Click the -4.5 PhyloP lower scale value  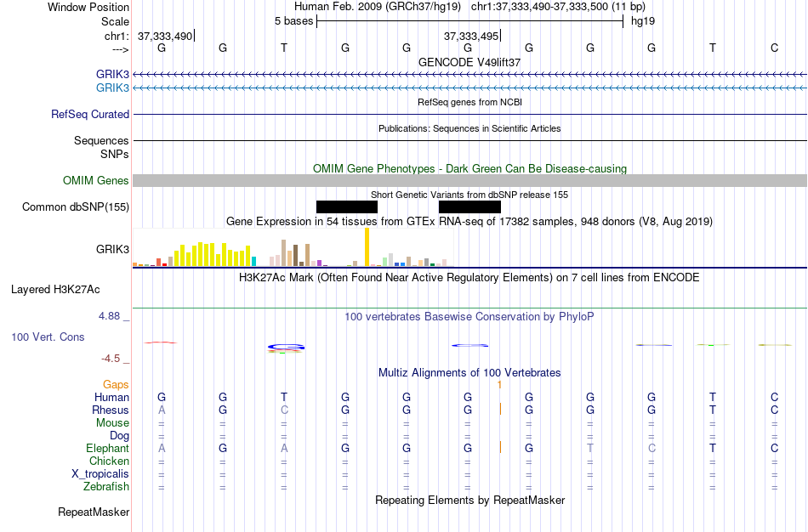coord(111,359)
